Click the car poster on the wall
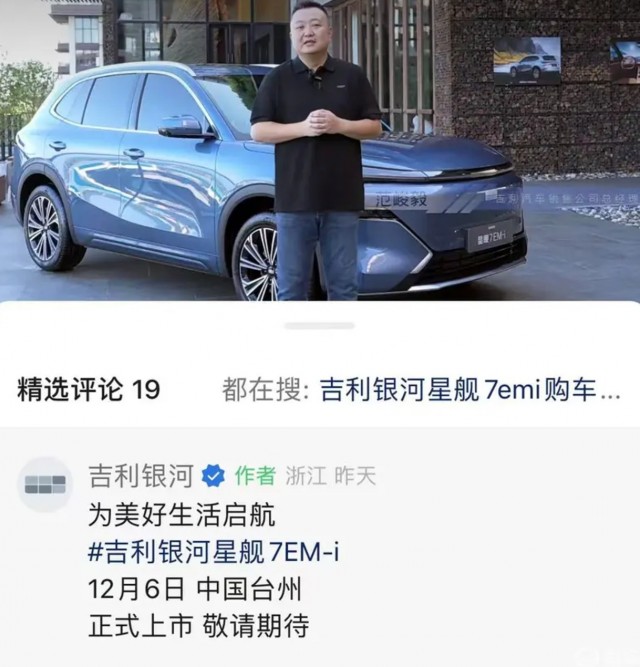 pyautogui.click(x=527, y=60)
